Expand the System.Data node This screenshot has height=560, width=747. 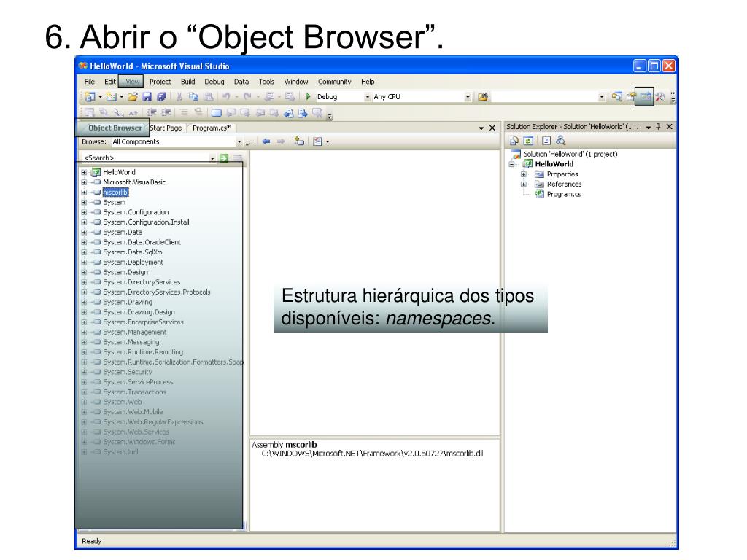84,233
